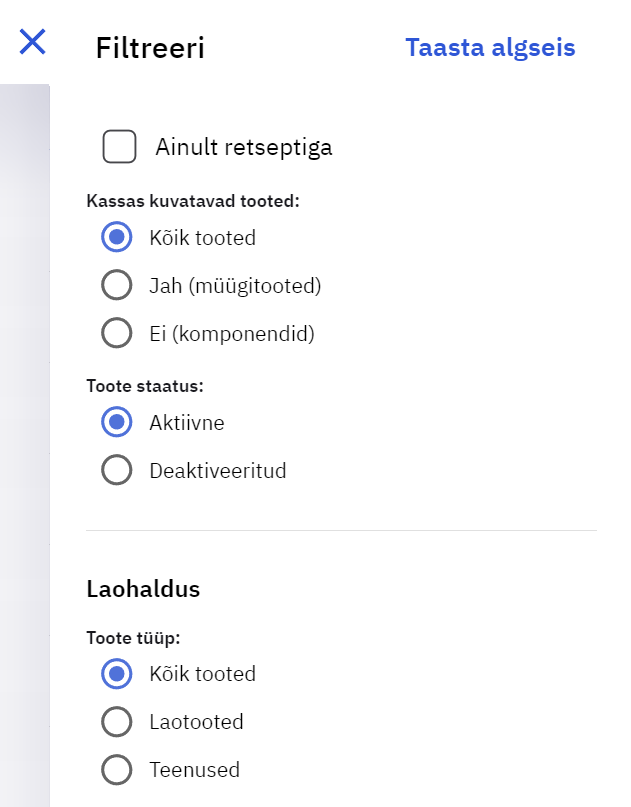Click the 'Toote tüüp:' group label
631x807 pixels.
click(140, 637)
